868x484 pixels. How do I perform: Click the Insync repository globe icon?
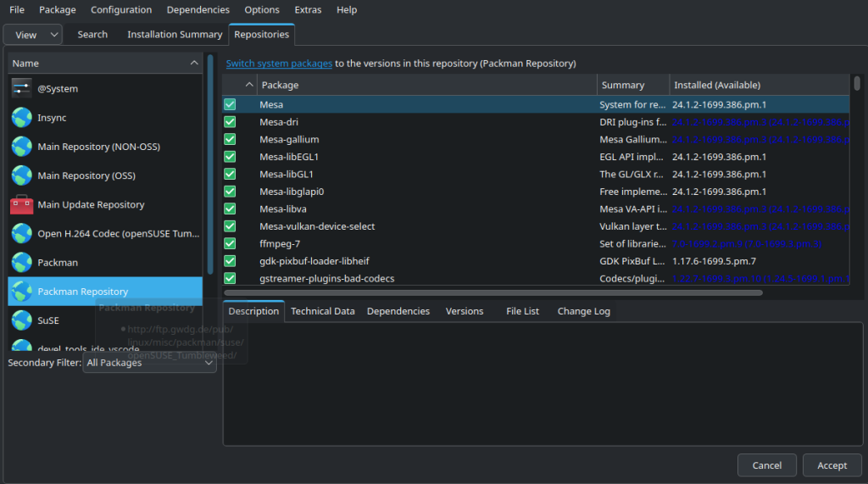point(21,118)
